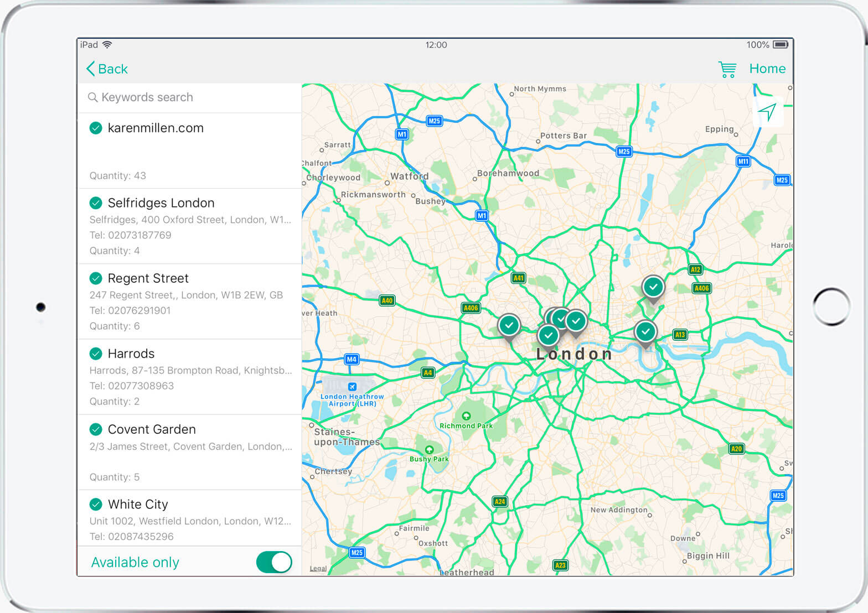Select the Covent Garden check icon
Image resolution: width=868 pixels, height=613 pixels.
tap(96, 429)
